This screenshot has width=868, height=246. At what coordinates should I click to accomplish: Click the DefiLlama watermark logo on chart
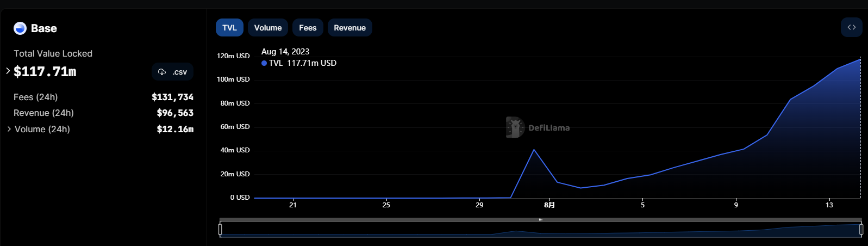tap(515, 127)
